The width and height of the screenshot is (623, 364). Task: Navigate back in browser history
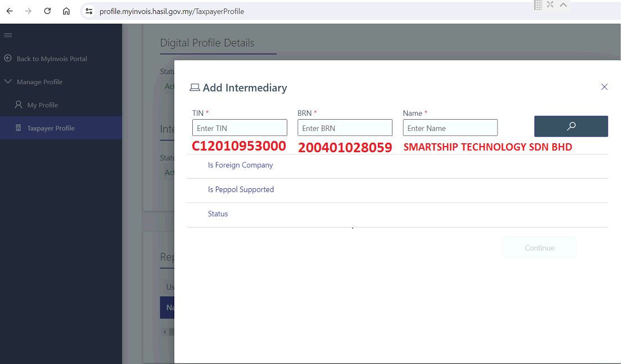click(x=10, y=11)
